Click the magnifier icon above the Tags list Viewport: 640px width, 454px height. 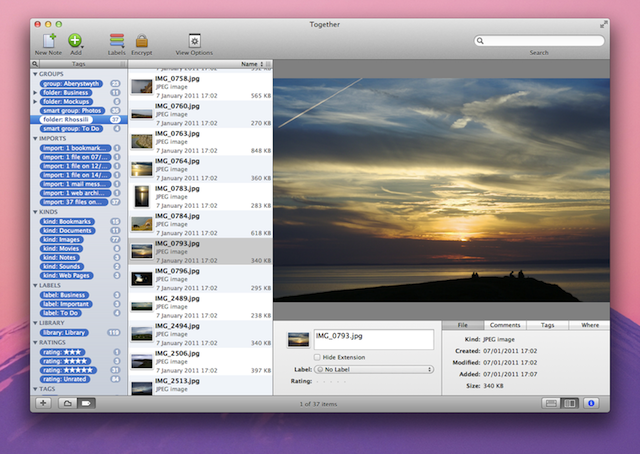[37, 63]
